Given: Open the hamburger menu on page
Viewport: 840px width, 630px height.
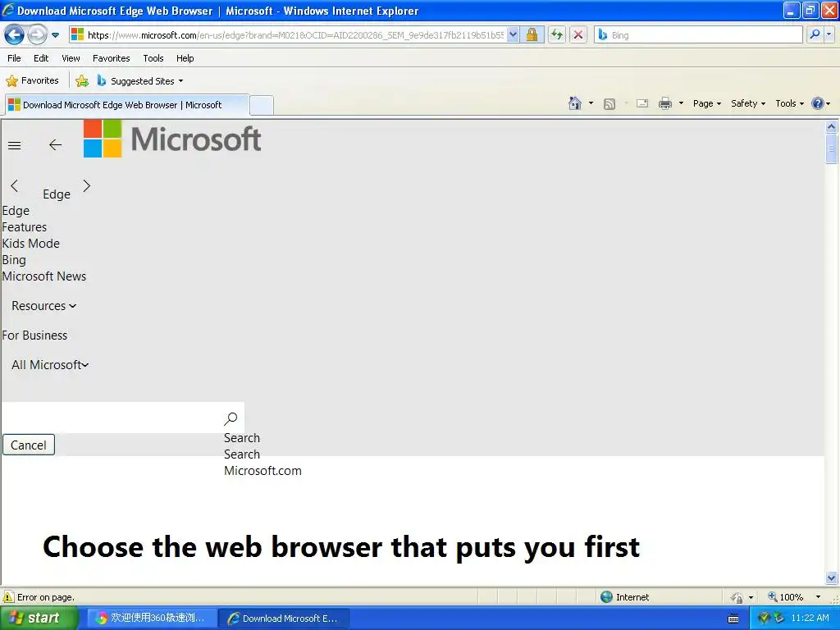Looking at the screenshot, I should coord(15,145).
